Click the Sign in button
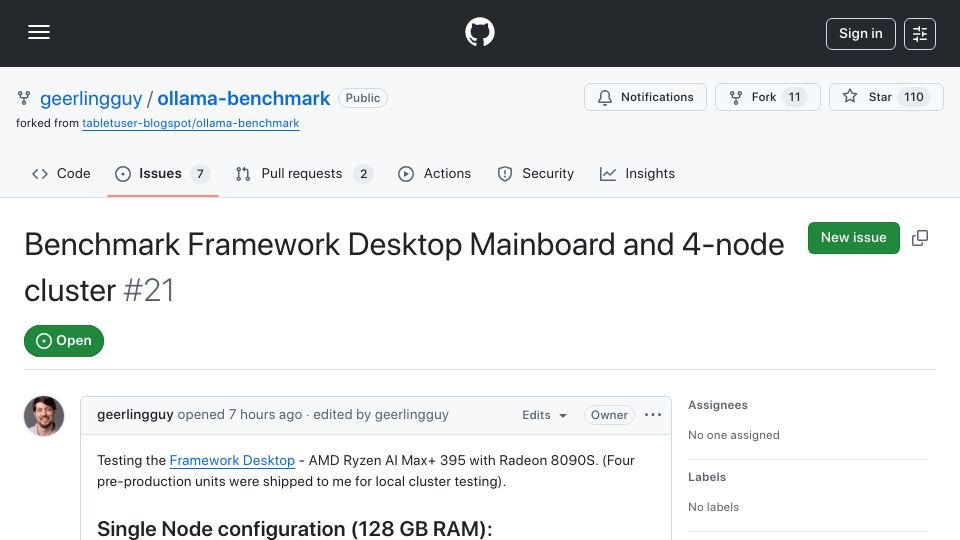Image resolution: width=960 pixels, height=540 pixels. 860,34
